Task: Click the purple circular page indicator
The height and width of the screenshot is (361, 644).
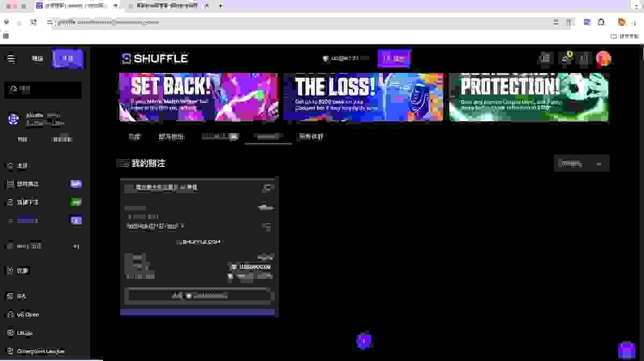Action: (364, 341)
